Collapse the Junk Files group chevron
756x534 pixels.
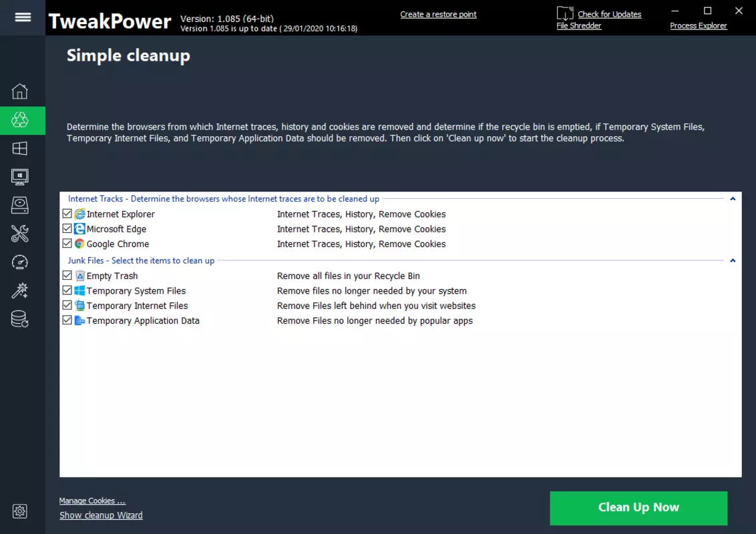tap(733, 260)
